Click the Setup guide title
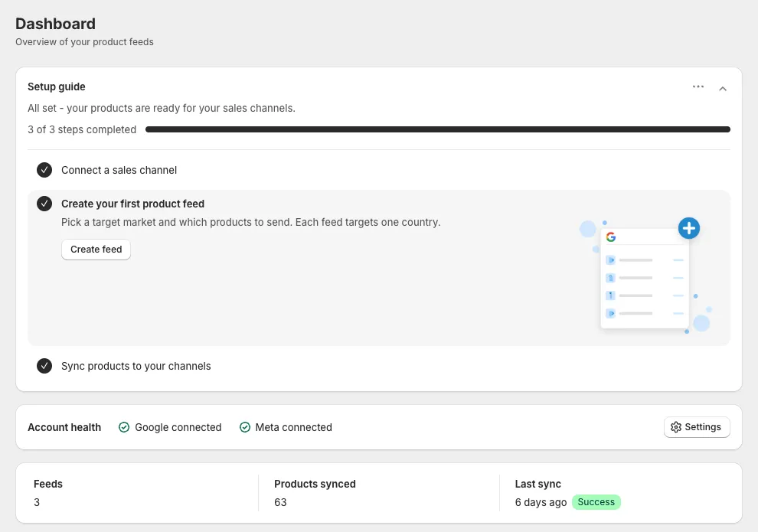The height and width of the screenshot is (532, 758). coord(57,87)
